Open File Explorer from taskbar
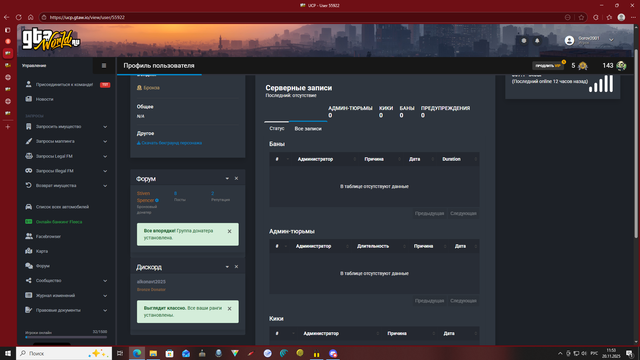Image resolution: width=640 pixels, height=360 pixels. coord(153,353)
